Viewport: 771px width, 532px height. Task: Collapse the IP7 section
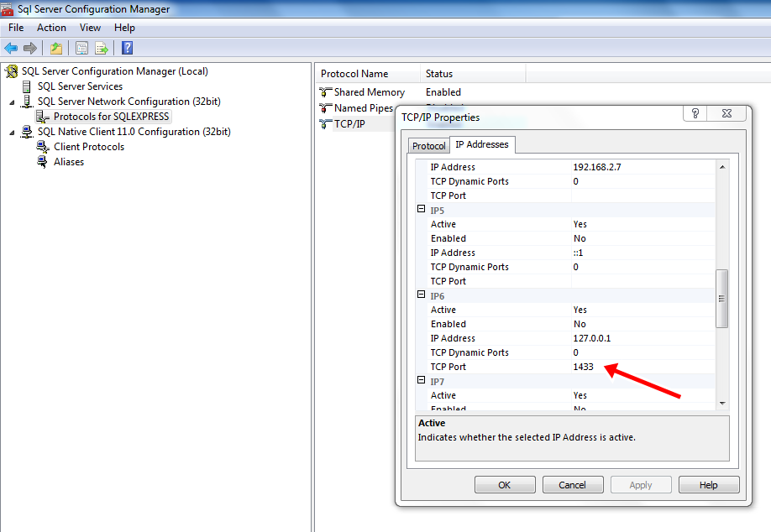421,380
